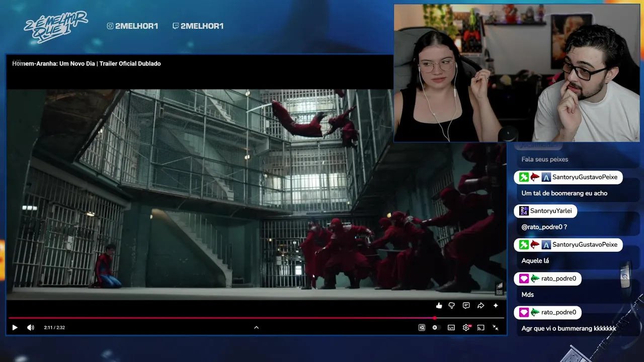
Task: Grab the red progress bar scrubber dot
Action: (x=435, y=318)
